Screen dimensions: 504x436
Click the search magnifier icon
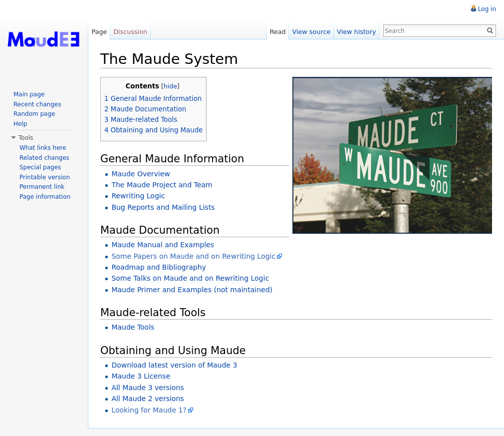point(490,31)
